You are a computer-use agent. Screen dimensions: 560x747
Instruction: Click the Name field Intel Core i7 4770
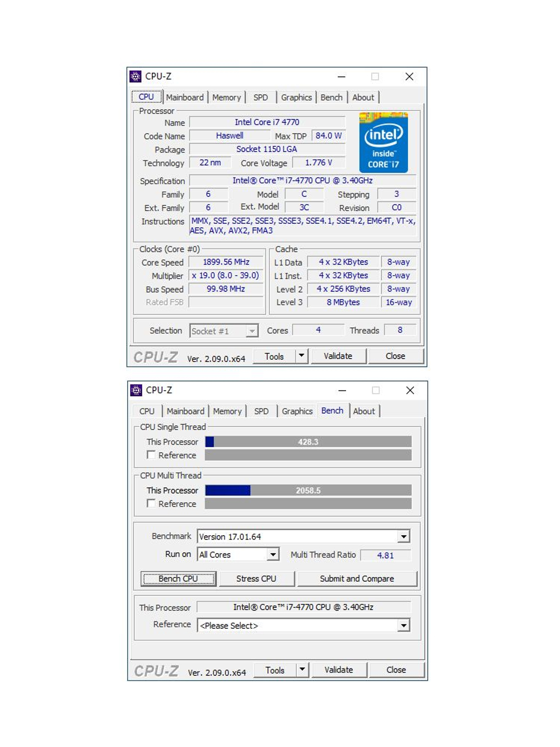click(267, 122)
